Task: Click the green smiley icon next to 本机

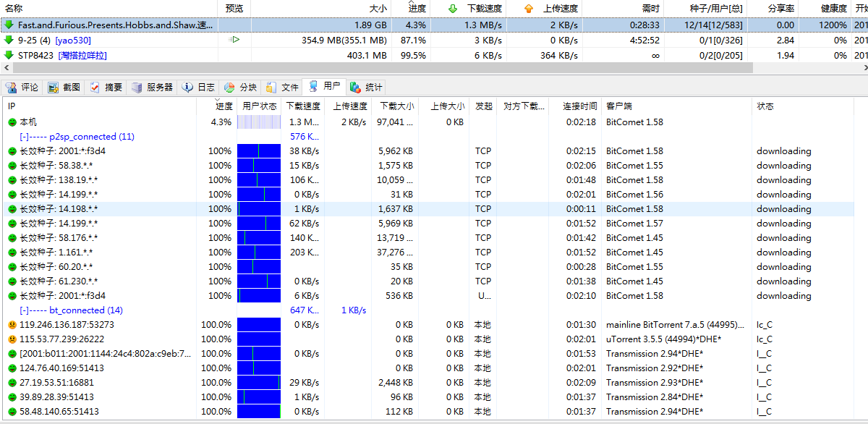Action: click(x=12, y=122)
